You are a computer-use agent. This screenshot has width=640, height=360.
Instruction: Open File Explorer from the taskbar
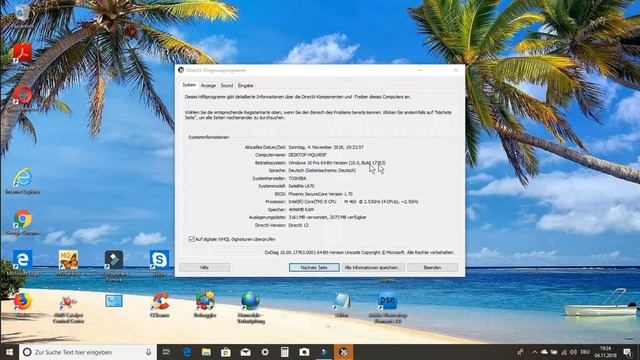pos(206,352)
